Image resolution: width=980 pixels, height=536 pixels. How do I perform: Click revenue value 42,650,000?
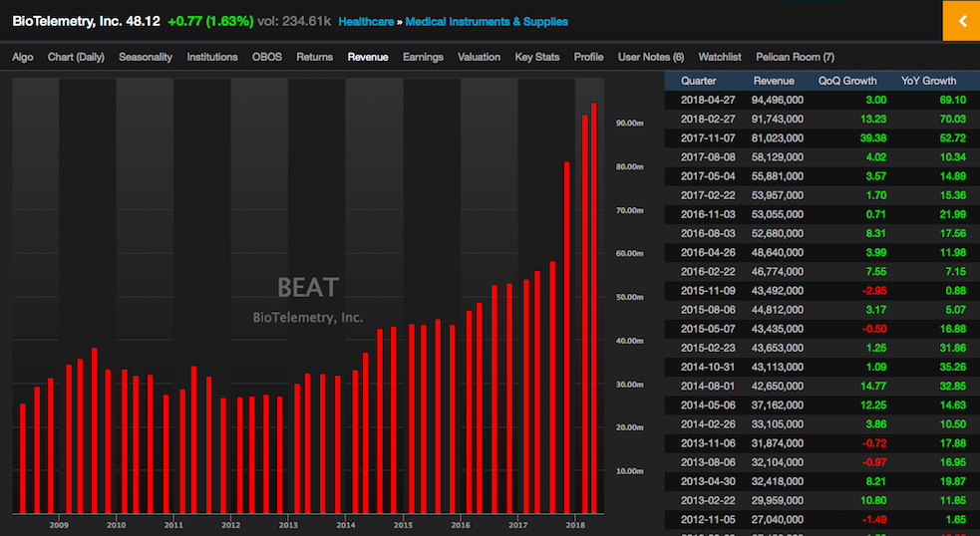click(778, 386)
